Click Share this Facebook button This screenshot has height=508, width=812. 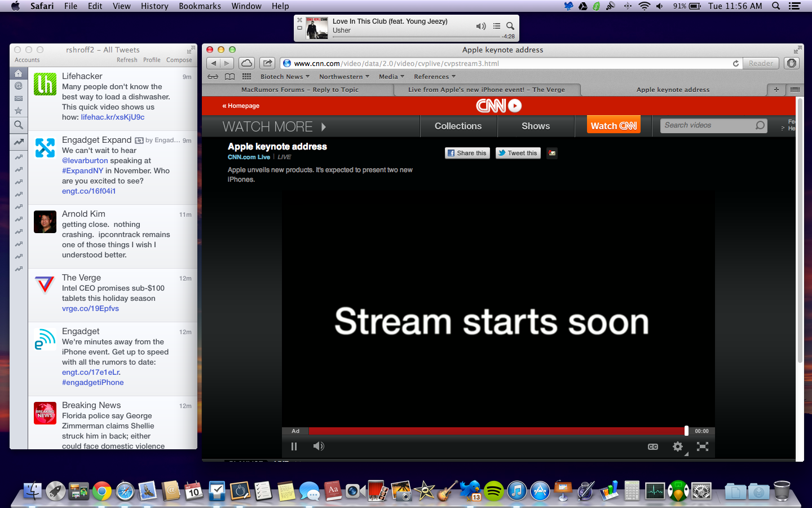tap(467, 153)
